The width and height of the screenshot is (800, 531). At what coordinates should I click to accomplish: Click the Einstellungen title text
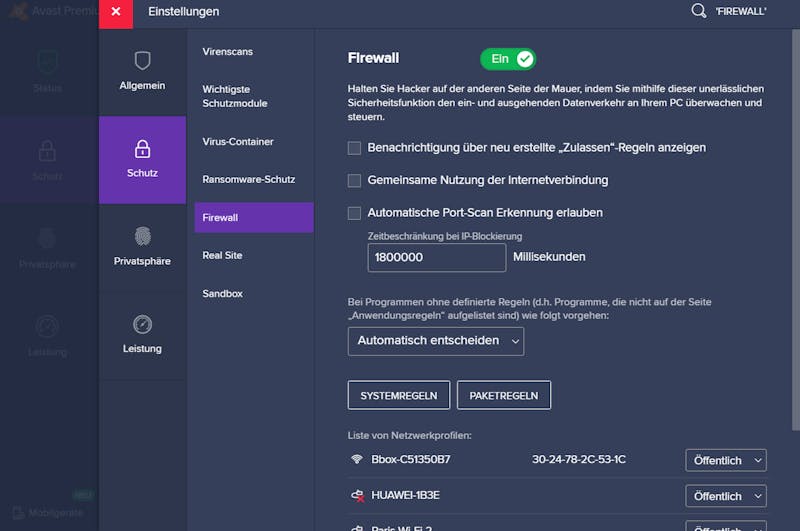click(x=184, y=11)
